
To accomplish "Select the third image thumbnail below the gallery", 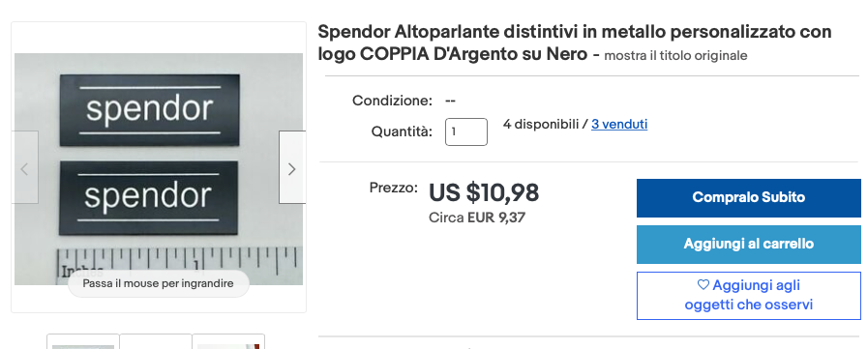I will [x=228, y=342].
